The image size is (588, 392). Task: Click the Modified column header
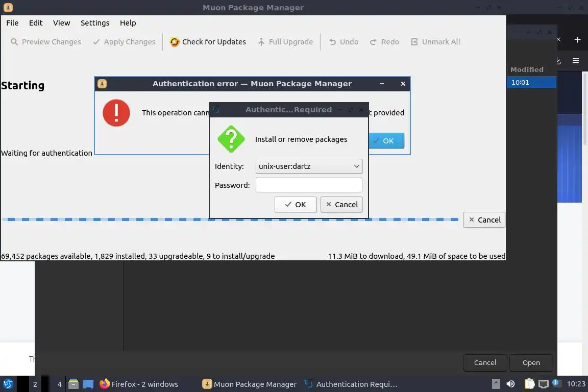[527, 69]
